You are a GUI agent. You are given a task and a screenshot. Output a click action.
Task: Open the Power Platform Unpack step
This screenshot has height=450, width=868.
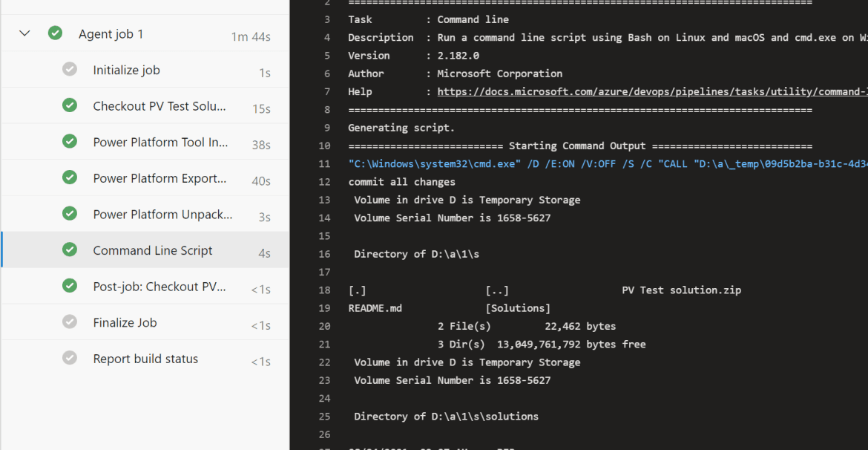(x=145, y=213)
